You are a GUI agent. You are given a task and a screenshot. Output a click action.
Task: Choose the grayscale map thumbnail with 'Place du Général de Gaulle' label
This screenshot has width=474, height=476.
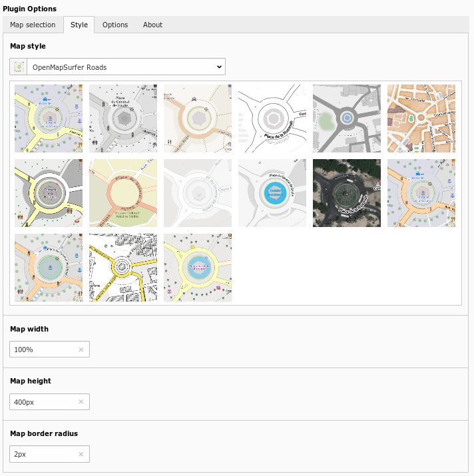[123, 119]
